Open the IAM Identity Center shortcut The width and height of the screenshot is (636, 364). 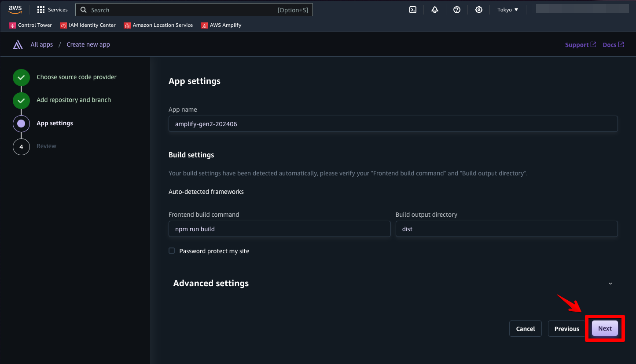(x=88, y=25)
